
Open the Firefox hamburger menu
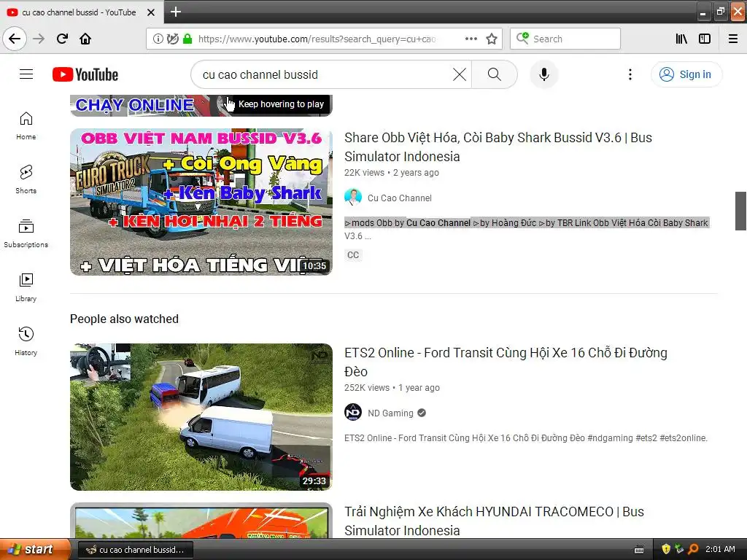click(x=733, y=39)
